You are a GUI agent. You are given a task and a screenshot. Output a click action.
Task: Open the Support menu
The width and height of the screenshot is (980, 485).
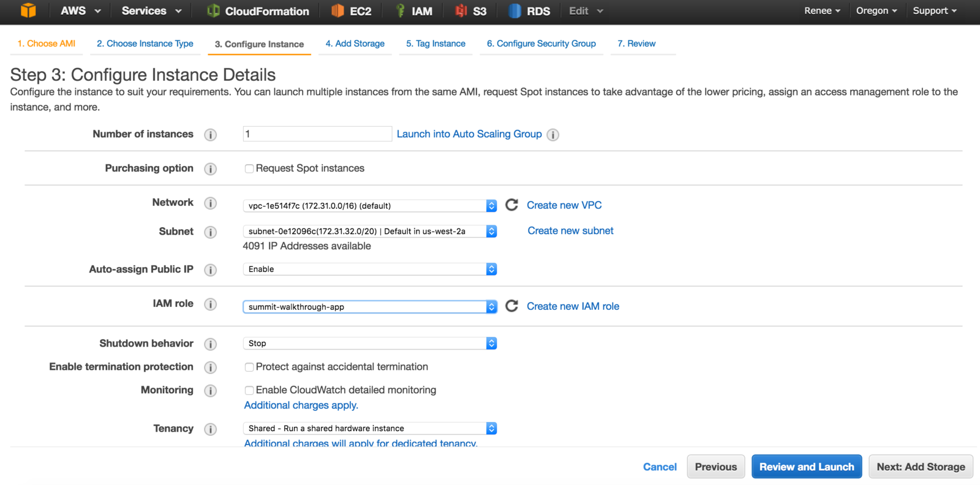tap(935, 11)
